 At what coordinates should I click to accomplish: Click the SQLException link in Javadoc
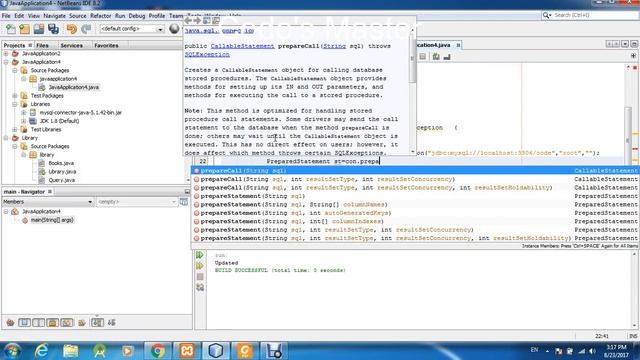[207, 54]
